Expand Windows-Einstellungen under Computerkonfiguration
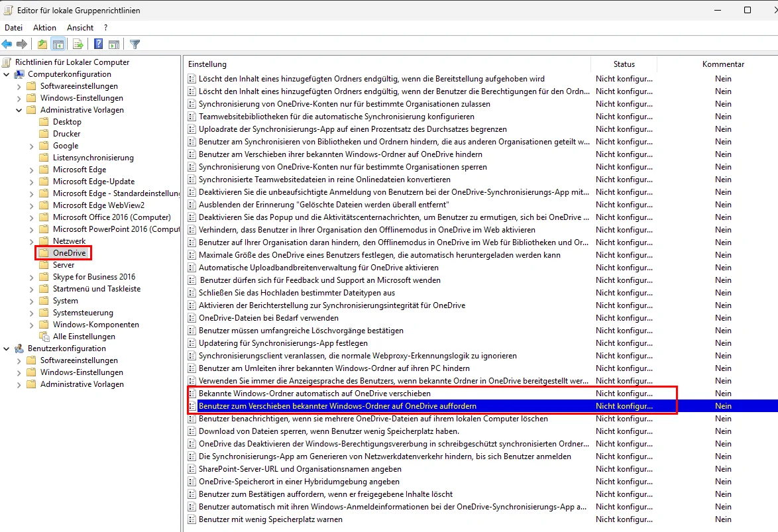 click(x=19, y=98)
